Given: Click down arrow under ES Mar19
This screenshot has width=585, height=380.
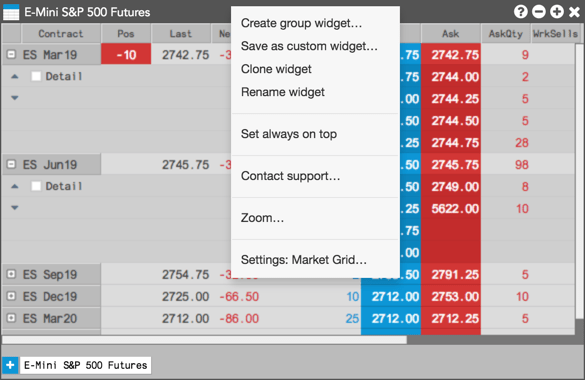Looking at the screenshot, I should point(15,98).
